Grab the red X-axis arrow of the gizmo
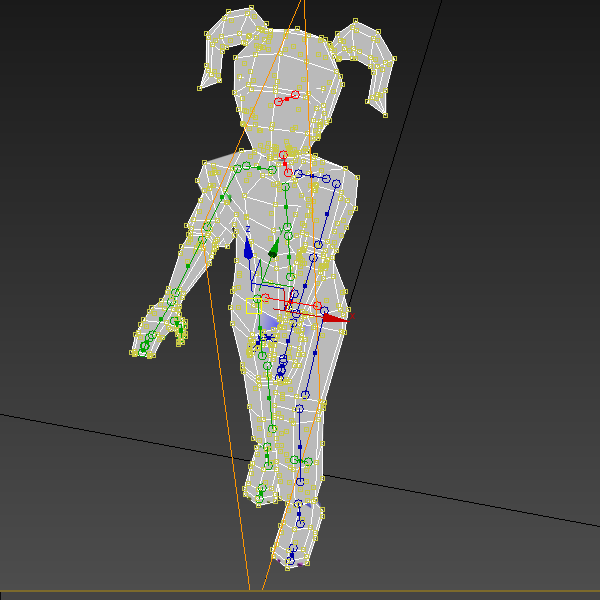The height and width of the screenshot is (600, 600). coord(335,318)
